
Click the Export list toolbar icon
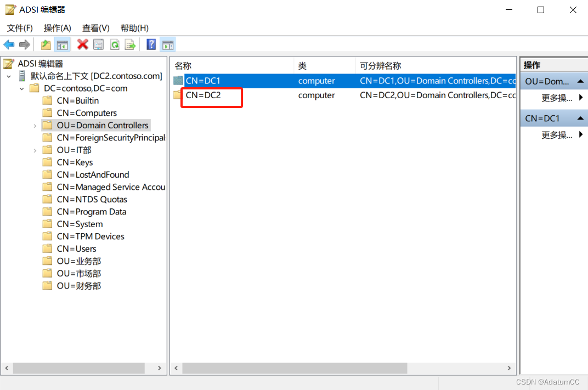130,44
